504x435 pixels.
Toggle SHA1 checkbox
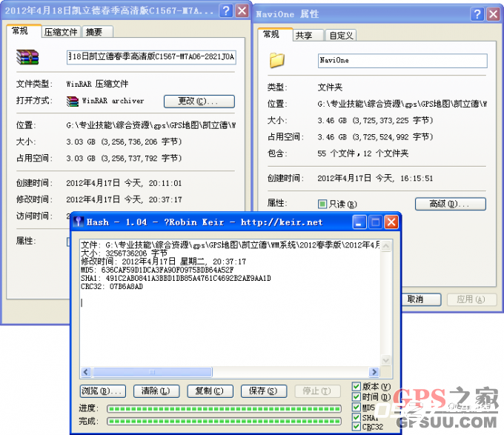click(357, 417)
